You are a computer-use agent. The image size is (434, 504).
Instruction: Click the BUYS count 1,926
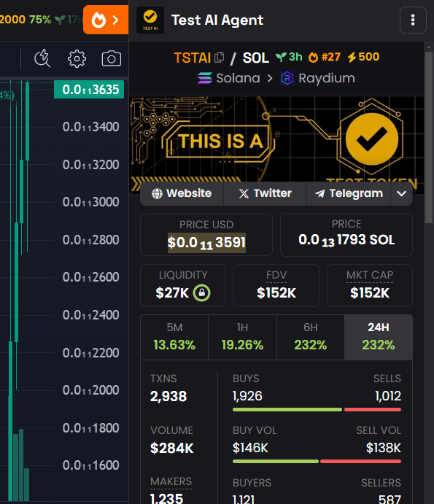tap(247, 396)
